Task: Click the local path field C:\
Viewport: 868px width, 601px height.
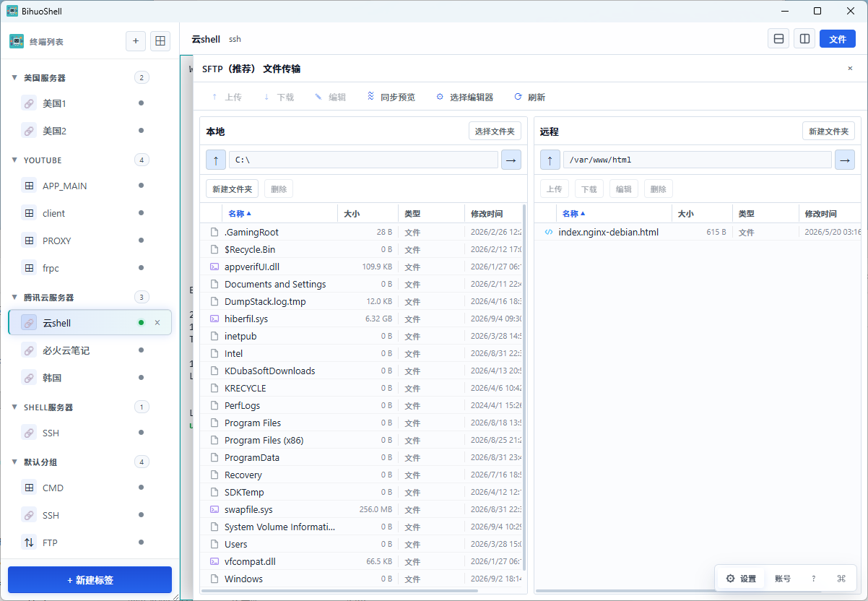Action: (363, 160)
